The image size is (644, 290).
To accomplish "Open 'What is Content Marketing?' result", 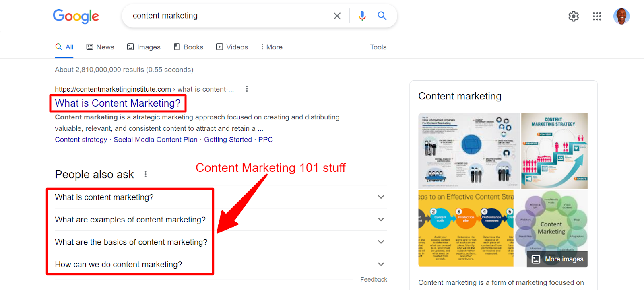I will click(118, 103).
